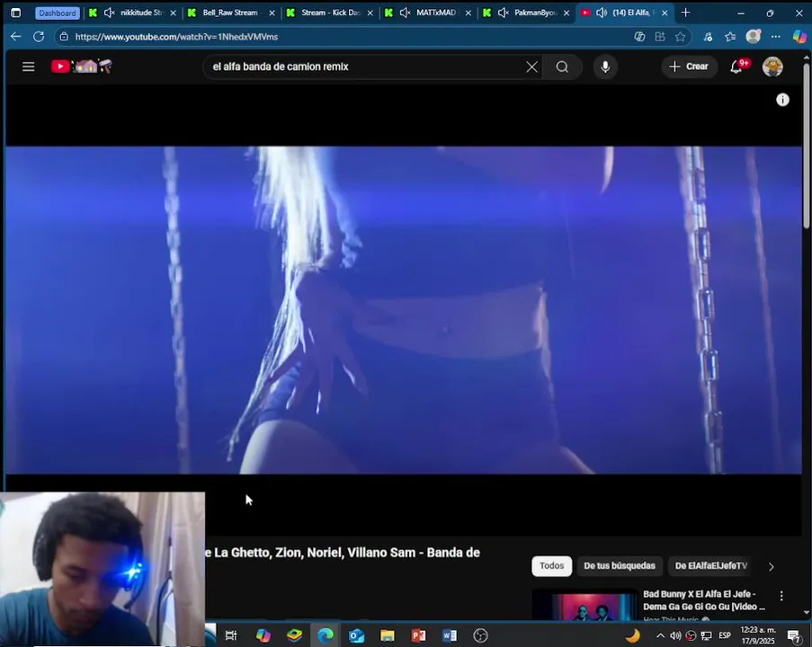The width and height of the screenshot is (812, 647).
Task: Open OBS Studio from the taskbar
Action: (480, 635)
